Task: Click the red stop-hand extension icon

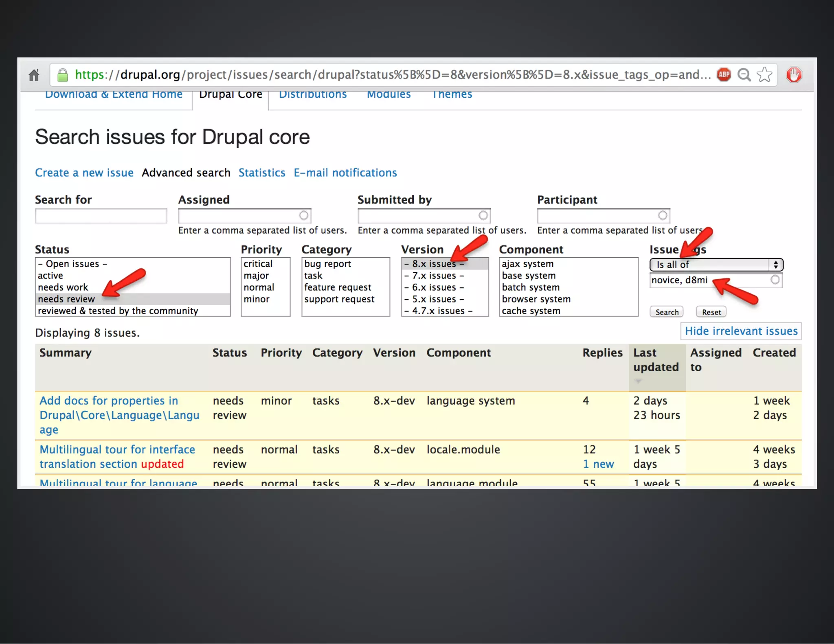Action: [794, 75]
